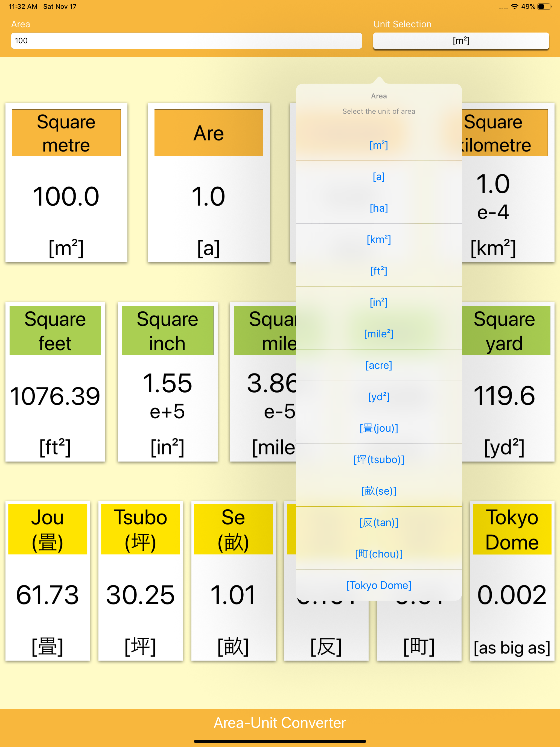Tap the 11:32 AM clock in status bar
This screenshot has width=560, height=747.
23,6
